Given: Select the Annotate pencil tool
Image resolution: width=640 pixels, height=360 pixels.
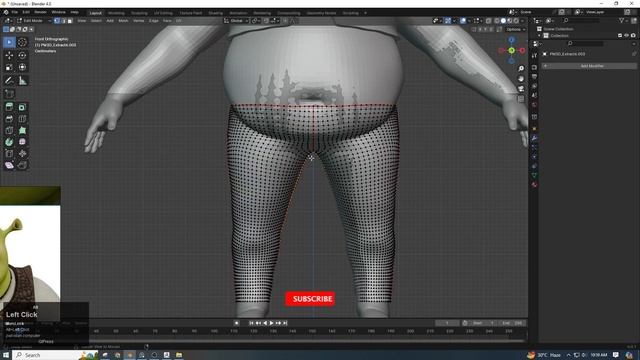Looking at the screenshot, I should [9, 81].
